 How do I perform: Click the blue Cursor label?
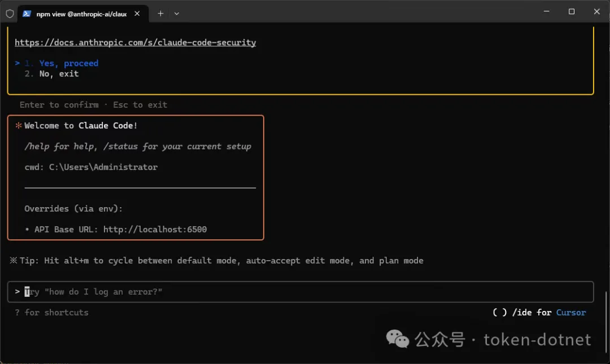pos(570,313)
